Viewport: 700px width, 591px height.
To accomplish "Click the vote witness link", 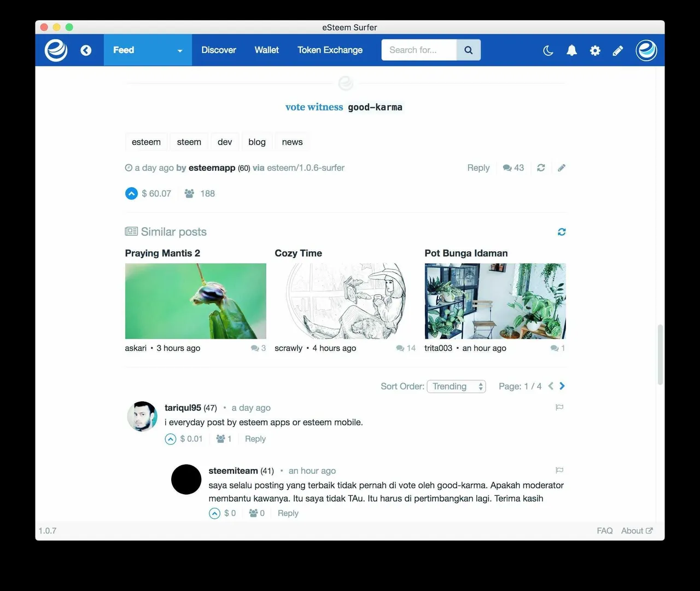I will 314,107.
